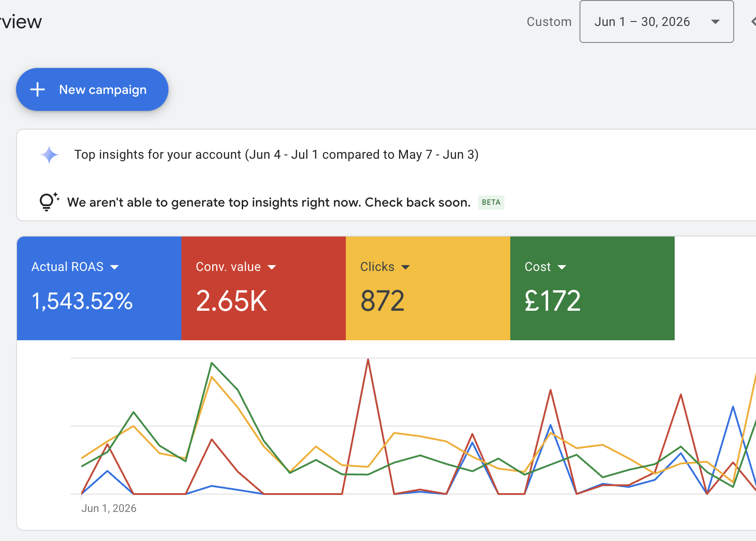Click the BETA badge label
This screenshot has height=541, width=756.
coord(491,202)
